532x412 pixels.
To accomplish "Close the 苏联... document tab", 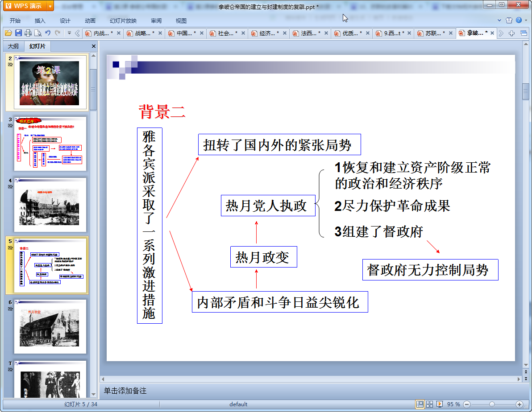I will [451, 33].
